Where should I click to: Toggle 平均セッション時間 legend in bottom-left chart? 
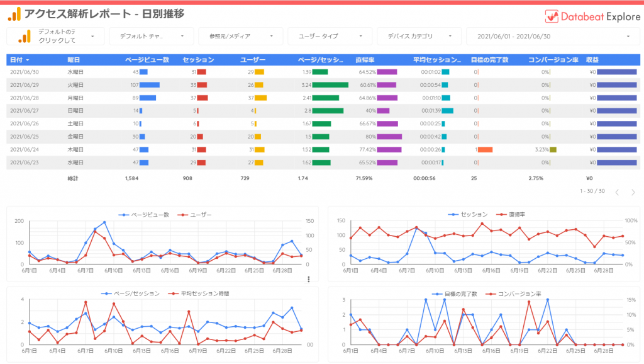pos(199,293)
